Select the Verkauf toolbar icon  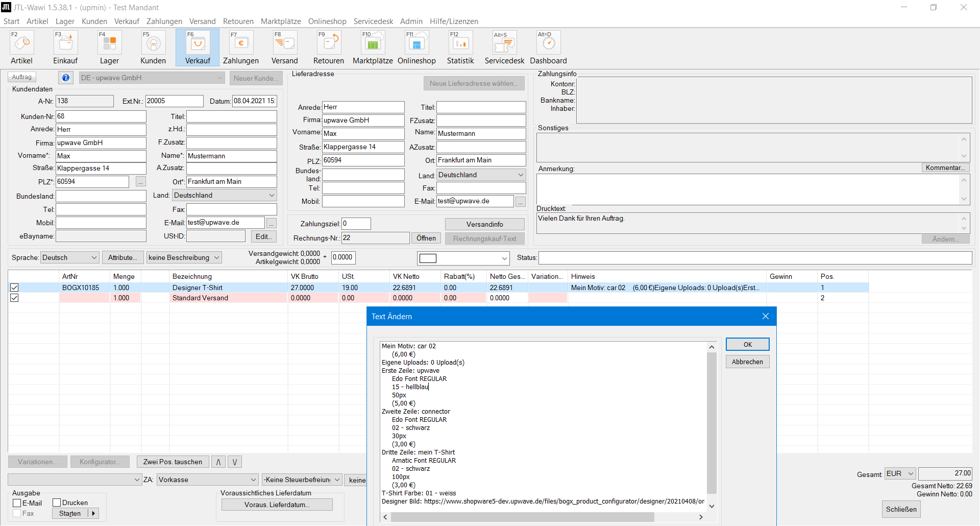[198, 47]
